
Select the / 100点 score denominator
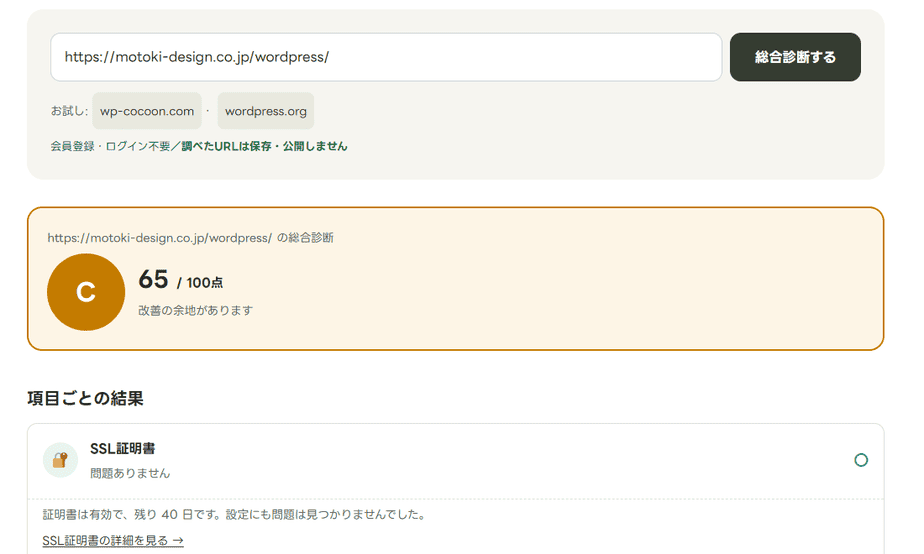(x=200, y=283)
